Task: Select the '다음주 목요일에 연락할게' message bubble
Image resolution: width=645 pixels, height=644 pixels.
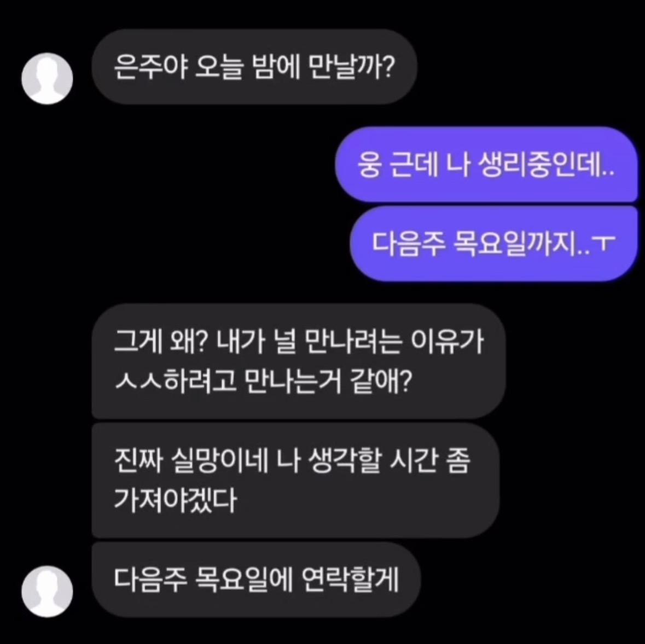Action: [x=256, y=579]
